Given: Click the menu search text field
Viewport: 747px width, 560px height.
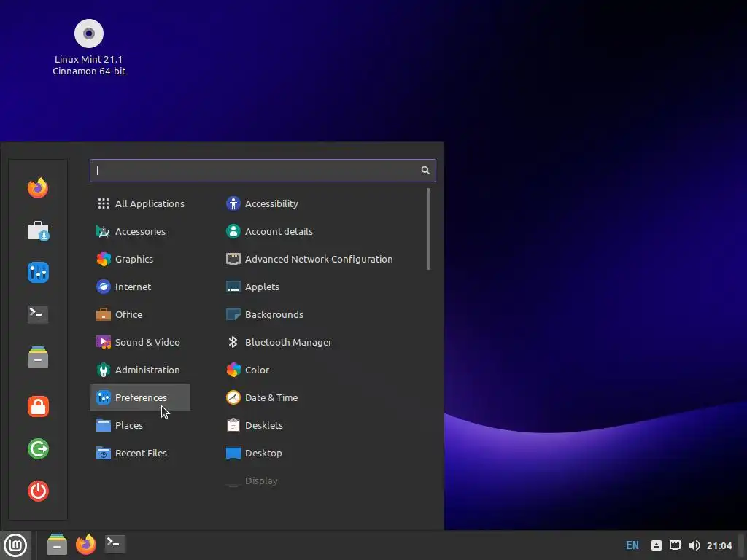Looking at the screenshot, I should (x=263, y=171).
